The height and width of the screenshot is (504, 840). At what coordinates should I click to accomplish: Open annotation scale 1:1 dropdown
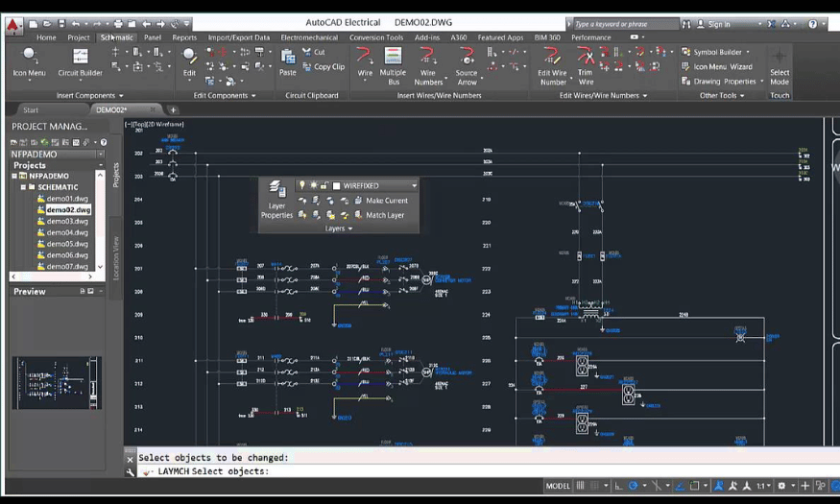[764, 486]
